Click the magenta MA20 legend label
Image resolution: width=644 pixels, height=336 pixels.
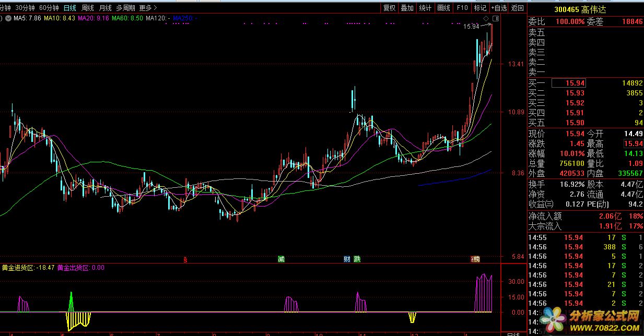[x=93, y=18]
